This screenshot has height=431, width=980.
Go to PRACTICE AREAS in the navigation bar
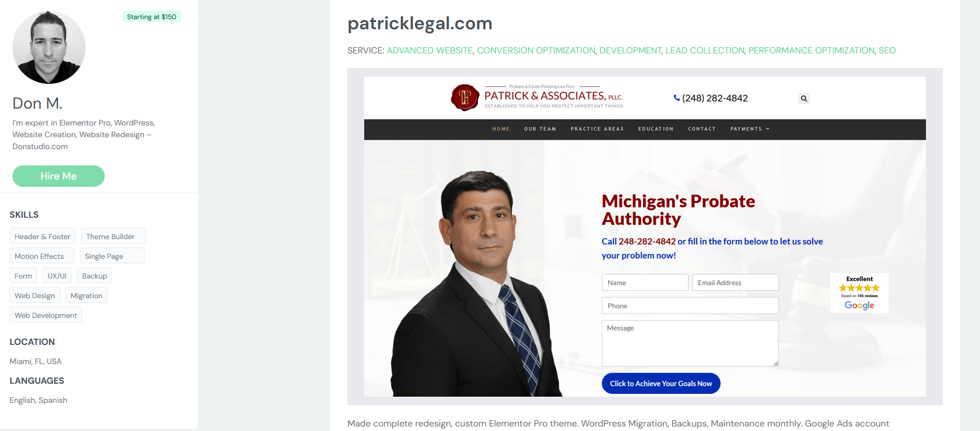[597, 129]
